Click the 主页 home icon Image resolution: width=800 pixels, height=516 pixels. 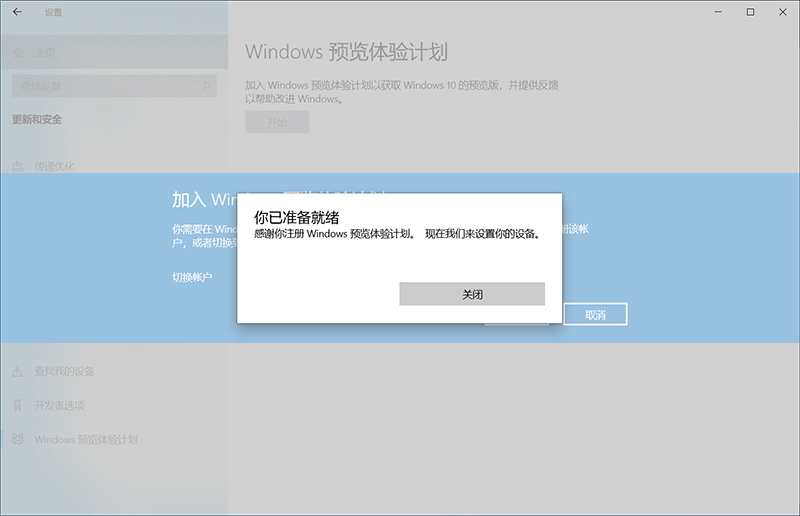(18, 52)
